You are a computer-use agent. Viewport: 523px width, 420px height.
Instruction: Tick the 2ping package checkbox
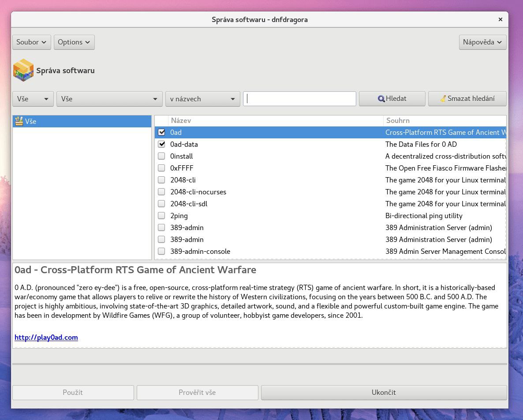click(162, 216)
